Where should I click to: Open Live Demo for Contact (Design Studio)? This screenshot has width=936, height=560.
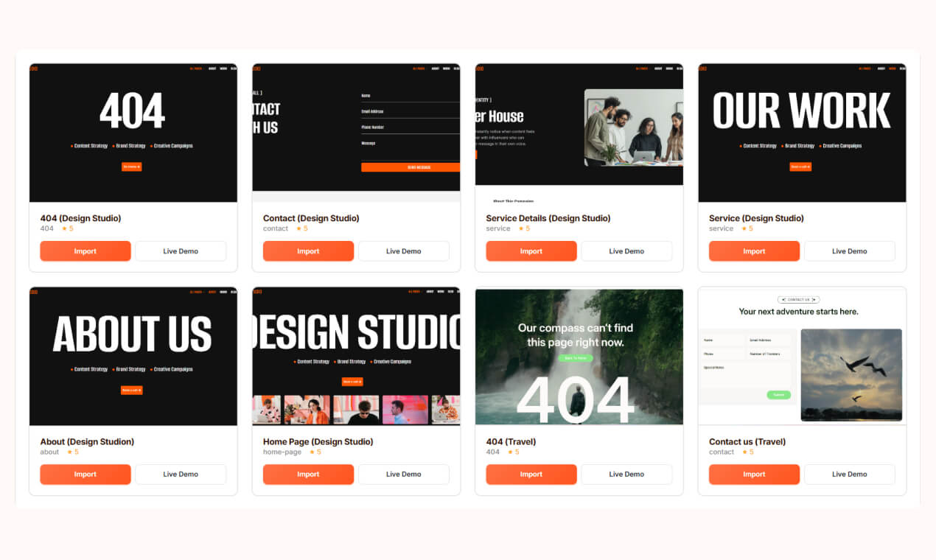(404, 251)
